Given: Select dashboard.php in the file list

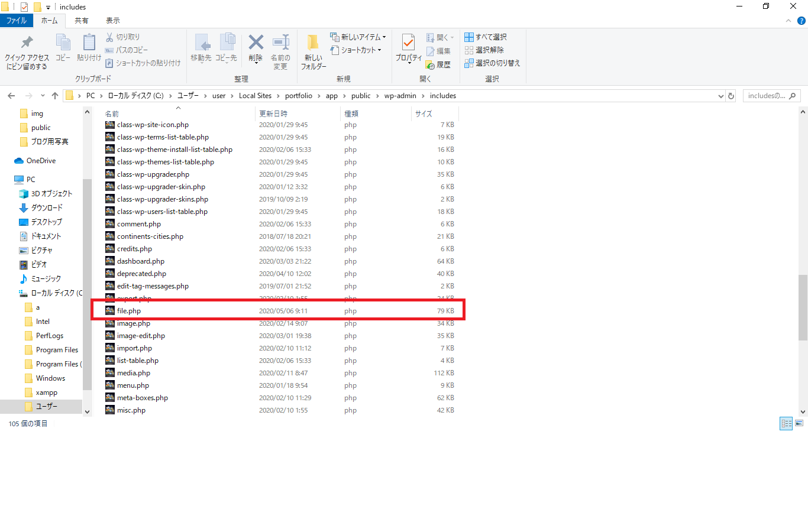Looking at the screenshot, I should point(141,261).
